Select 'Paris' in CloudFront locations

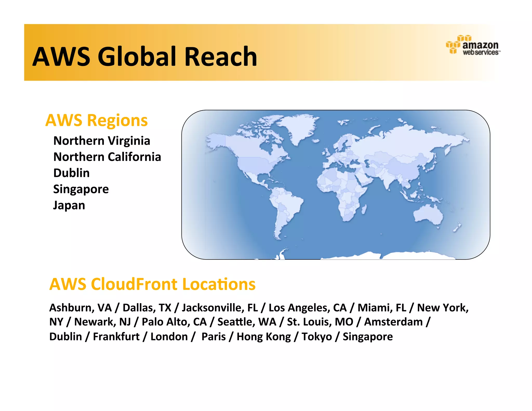[x=214, y=336]
